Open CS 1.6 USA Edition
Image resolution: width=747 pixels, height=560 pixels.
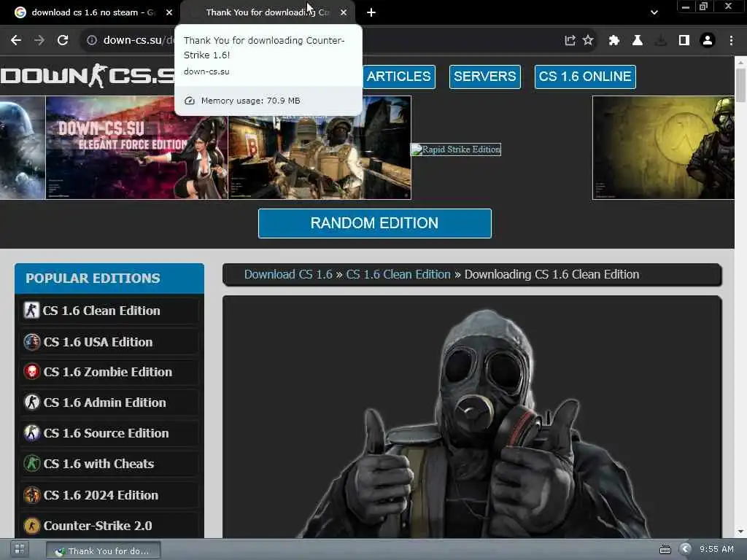pos(109,342)
